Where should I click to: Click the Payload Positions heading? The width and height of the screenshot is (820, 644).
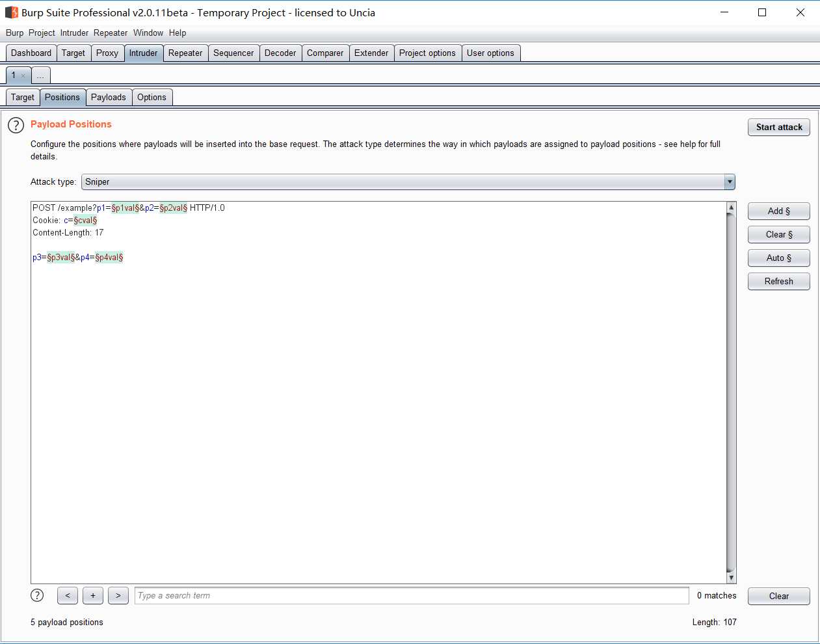coord(71,124)
